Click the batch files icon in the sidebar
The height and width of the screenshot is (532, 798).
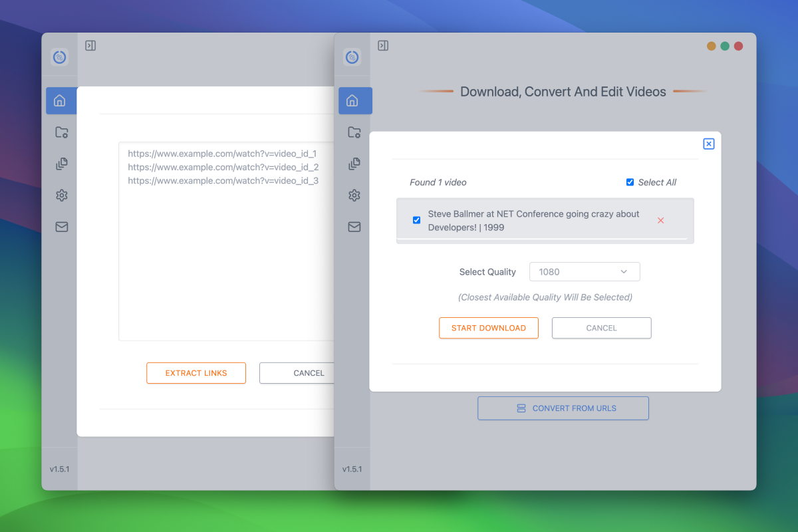(x=354, y=164)
